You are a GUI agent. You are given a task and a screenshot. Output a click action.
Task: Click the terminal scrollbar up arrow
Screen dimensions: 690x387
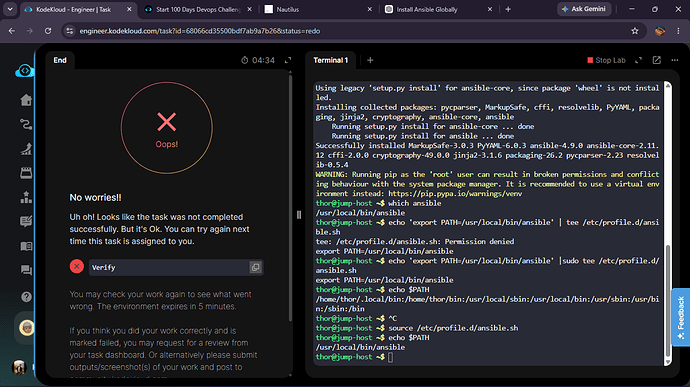(668, 85)
